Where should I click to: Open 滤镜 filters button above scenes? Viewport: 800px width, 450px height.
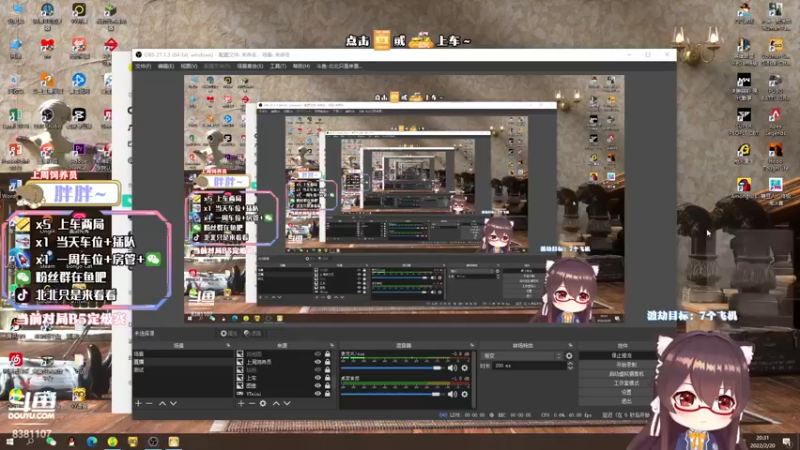[253, 333]
